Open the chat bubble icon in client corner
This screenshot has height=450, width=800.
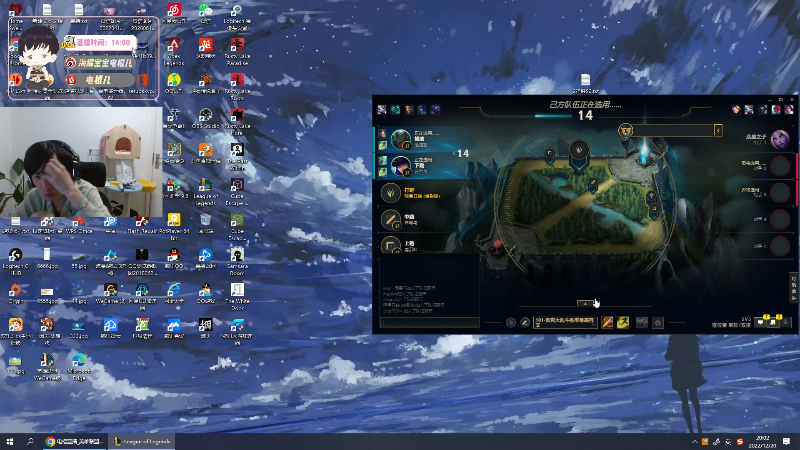pyautogui.click(x=760, y=322)
